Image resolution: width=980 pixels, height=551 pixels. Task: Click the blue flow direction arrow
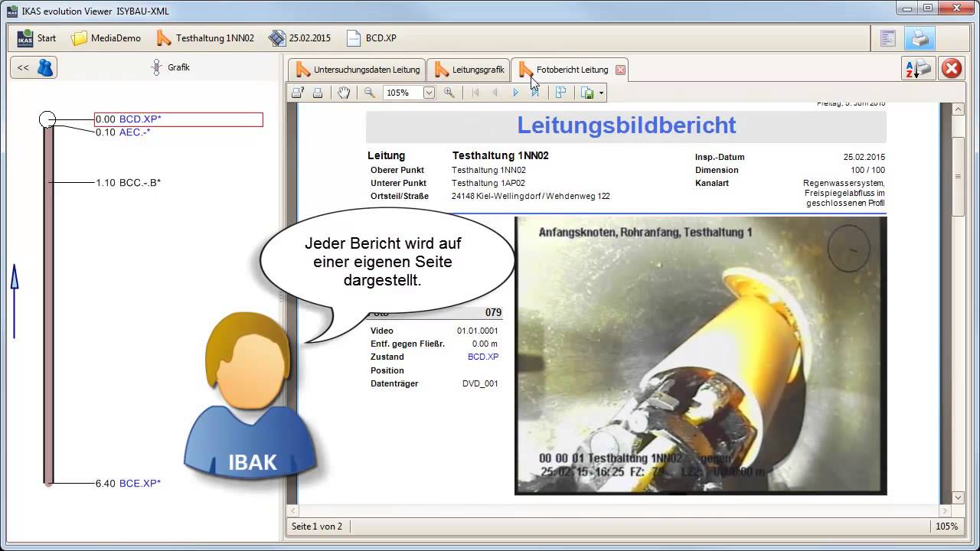(x=14, y=301)
